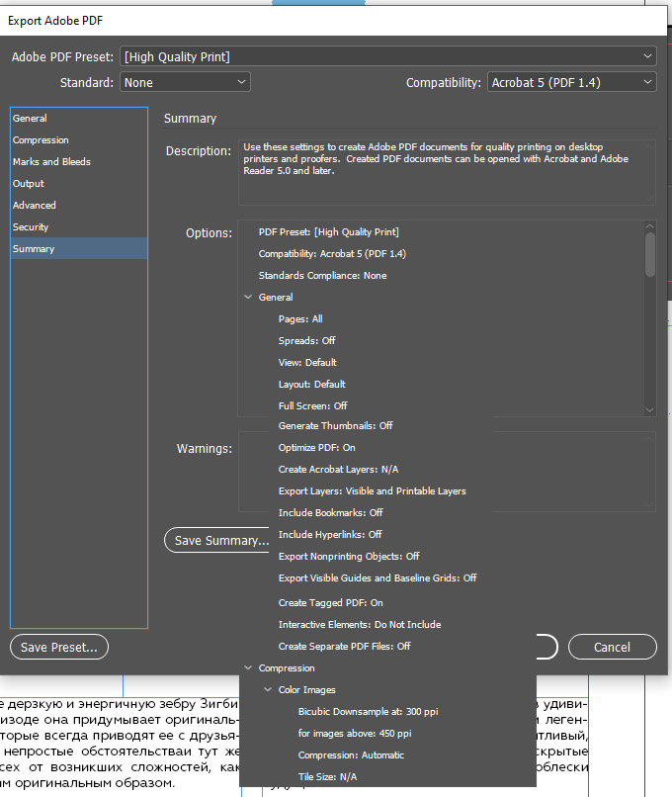Click the 'Bicubic Downsample at: 300 ppi' line
The width and height of the screenshot is (672, 797).
pos(369,712)
